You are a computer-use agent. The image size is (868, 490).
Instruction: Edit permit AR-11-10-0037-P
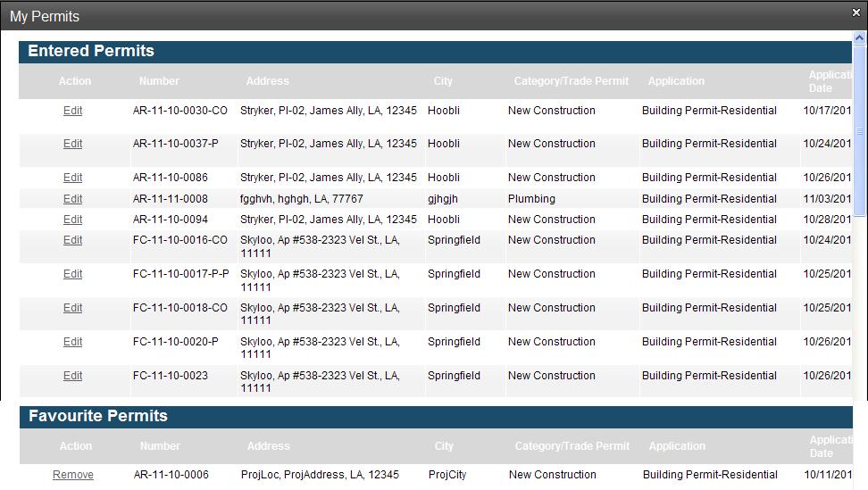click(72, 144)
